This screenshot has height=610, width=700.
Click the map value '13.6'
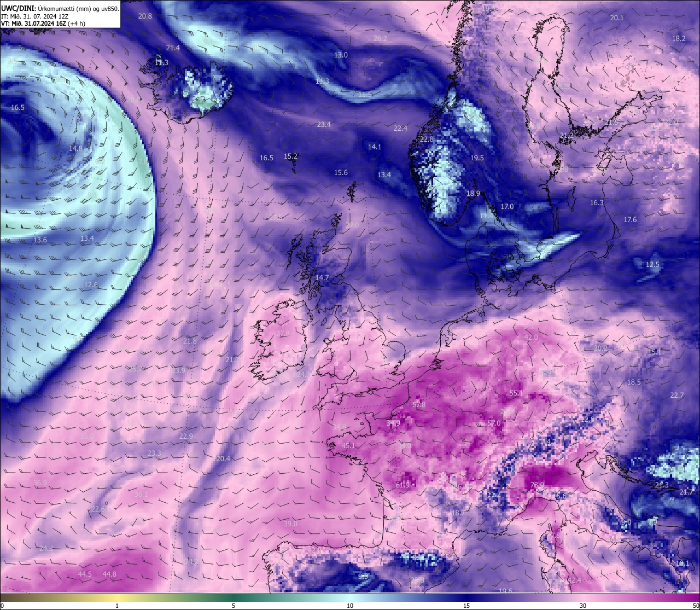click(40, 240)
